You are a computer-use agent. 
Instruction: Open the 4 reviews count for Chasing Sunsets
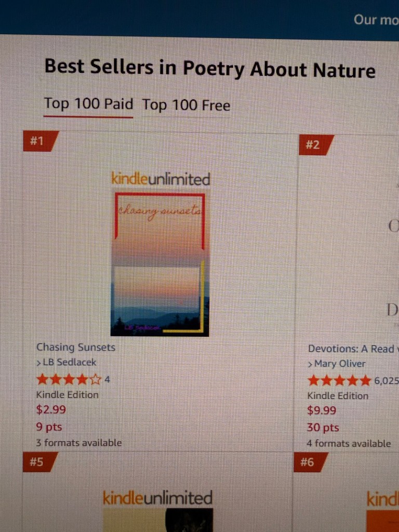tap(107, 379)
